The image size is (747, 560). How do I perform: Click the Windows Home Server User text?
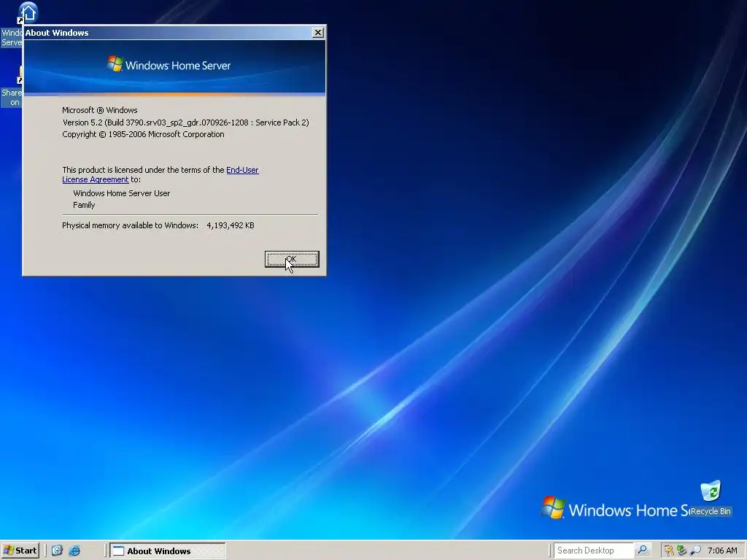pos(122,193)
